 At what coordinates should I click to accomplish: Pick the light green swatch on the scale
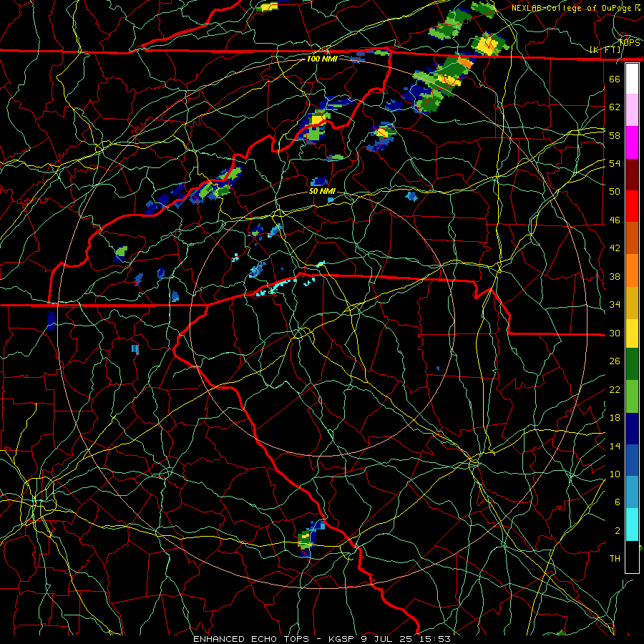click(x=632, y=396)
